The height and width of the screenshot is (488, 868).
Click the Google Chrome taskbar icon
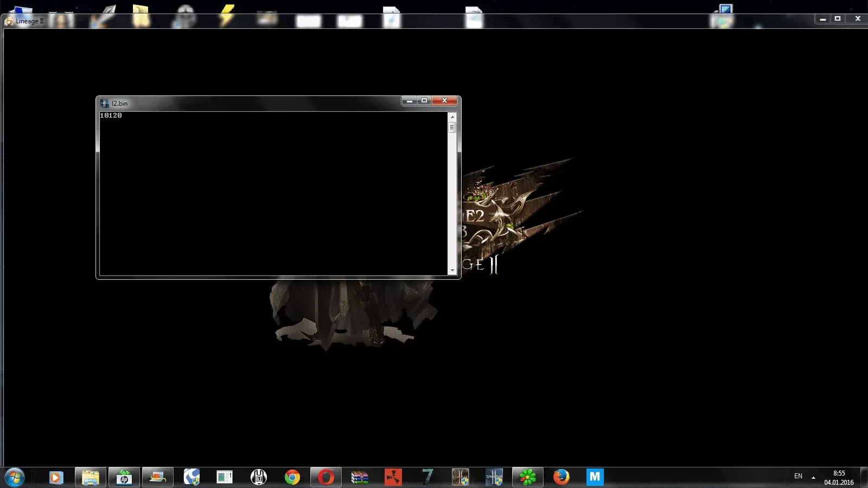click(292, 477)
